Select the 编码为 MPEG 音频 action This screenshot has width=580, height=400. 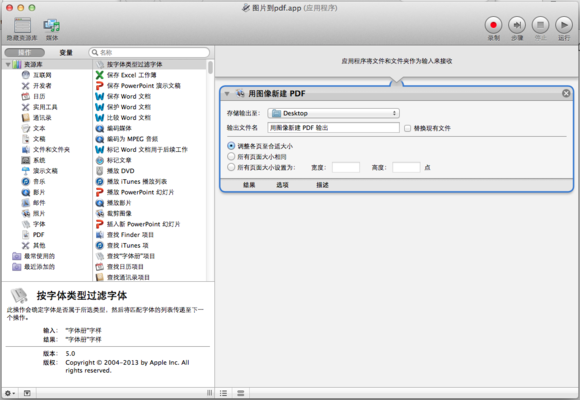coord(150,139)
